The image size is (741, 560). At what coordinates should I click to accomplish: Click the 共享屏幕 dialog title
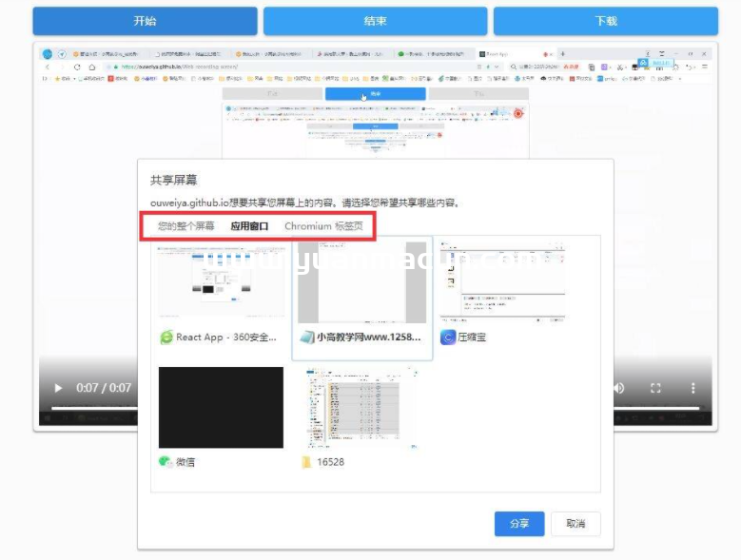click(173, 180)
